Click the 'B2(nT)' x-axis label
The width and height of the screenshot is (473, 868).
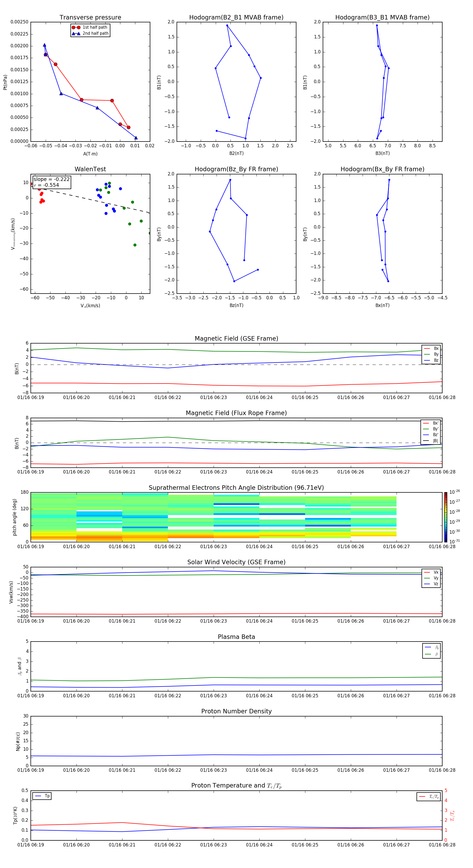[x=236, y=153]
